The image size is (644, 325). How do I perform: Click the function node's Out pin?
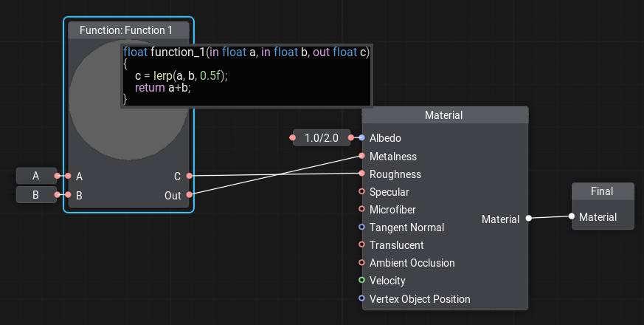190,195
